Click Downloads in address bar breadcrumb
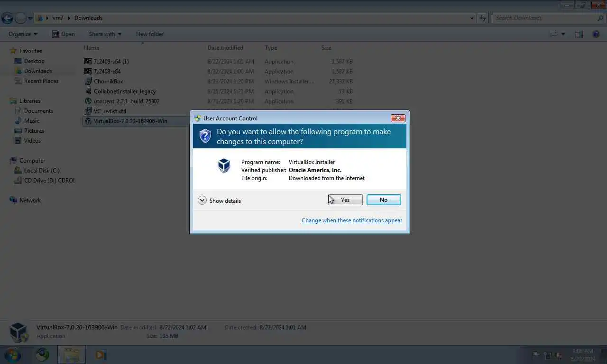607x364 pixels. tap(88, 18)
